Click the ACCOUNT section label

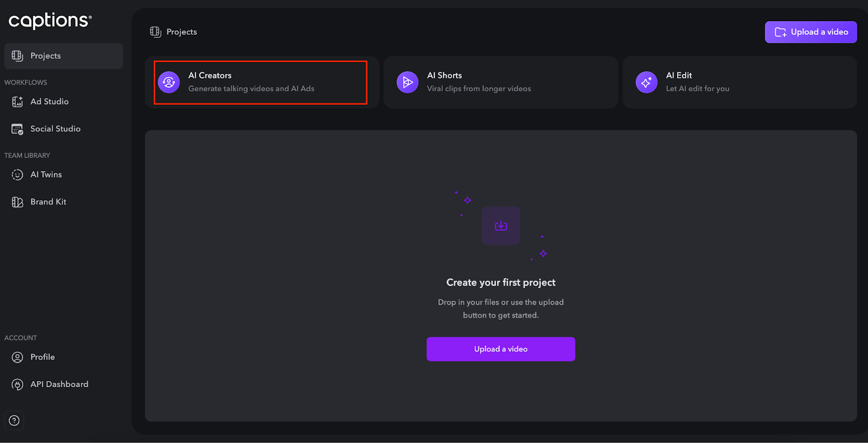[x=21, y=338]
